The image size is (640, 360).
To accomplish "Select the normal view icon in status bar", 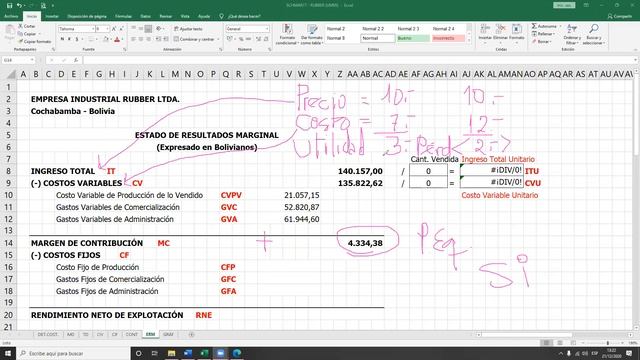I will (x=546, y=343).
